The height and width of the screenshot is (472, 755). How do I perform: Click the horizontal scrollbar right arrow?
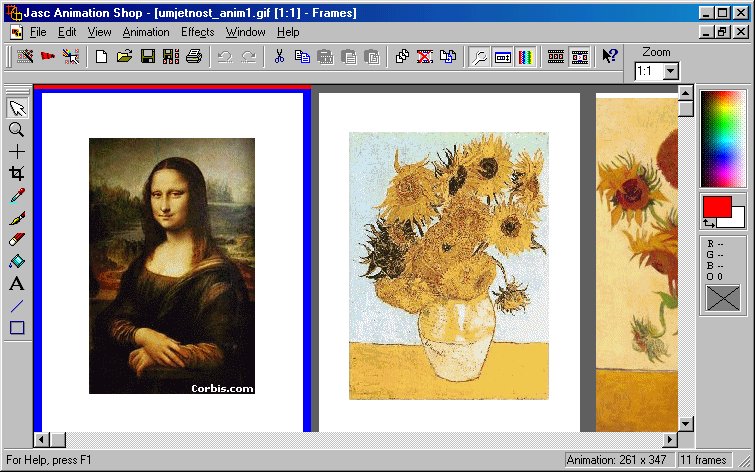click(x=670, y=439)
